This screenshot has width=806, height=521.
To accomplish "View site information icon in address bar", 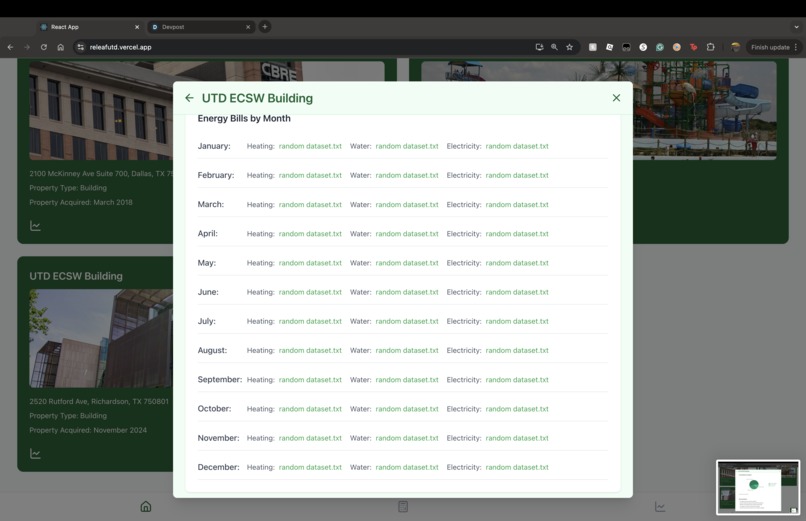I will pyautogui.click(x=80, y=47).
